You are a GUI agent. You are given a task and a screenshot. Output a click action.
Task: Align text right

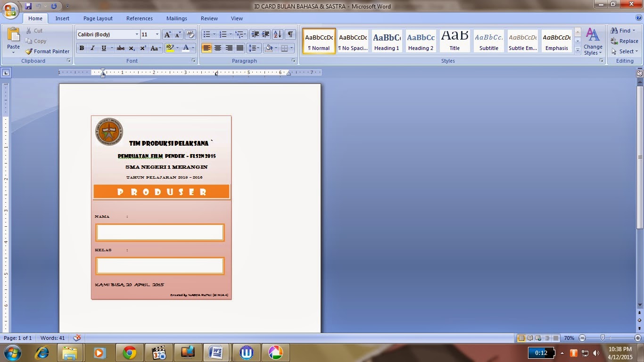click(x=229, y=48)
